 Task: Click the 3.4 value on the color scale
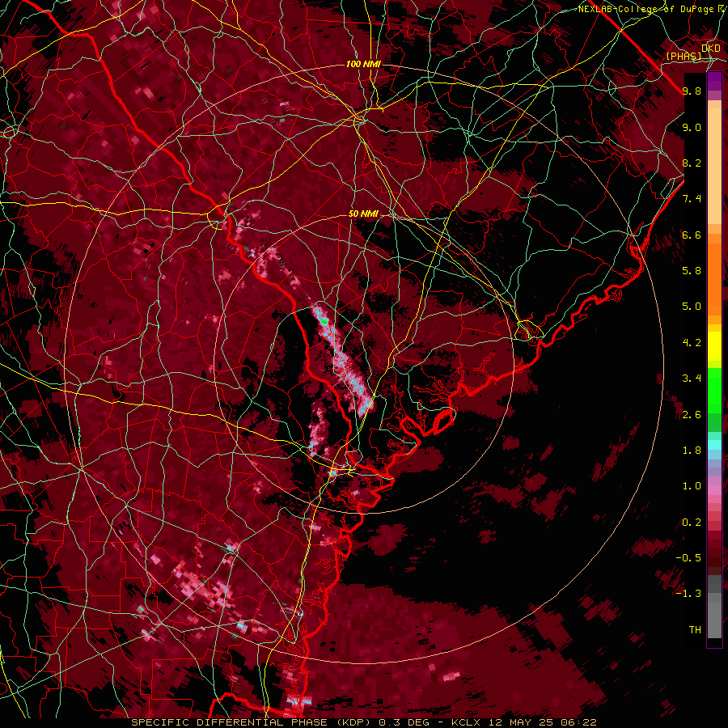pyautogui.click(x=692, y=379)
